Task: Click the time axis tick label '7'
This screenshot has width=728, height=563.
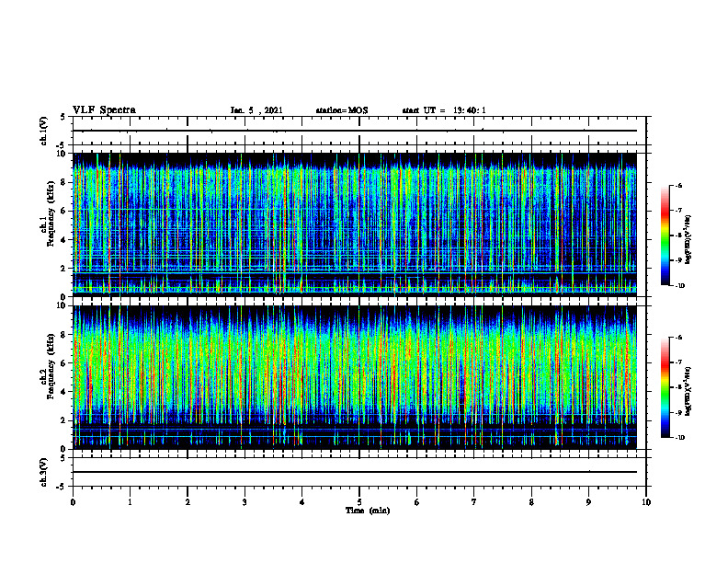Action: click(474, 502)
